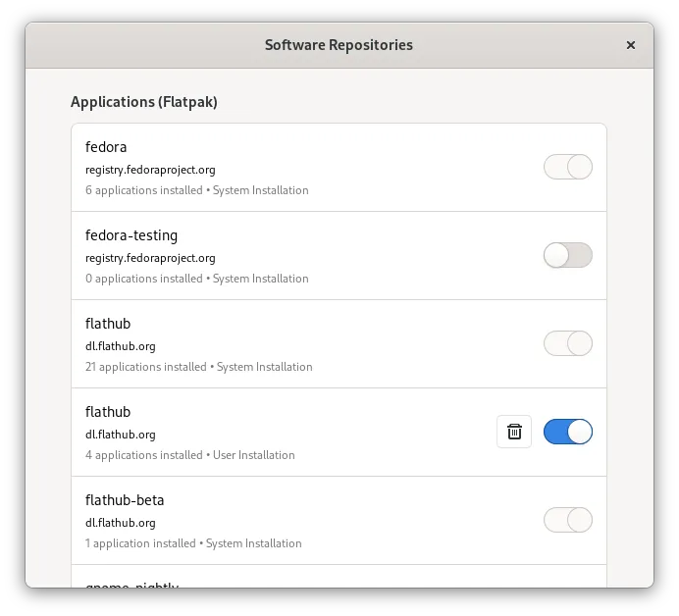Viewport: 679px width, 616px height.
Task: Disable the flathub User Installation repository
Action: [x=568, y=432]
